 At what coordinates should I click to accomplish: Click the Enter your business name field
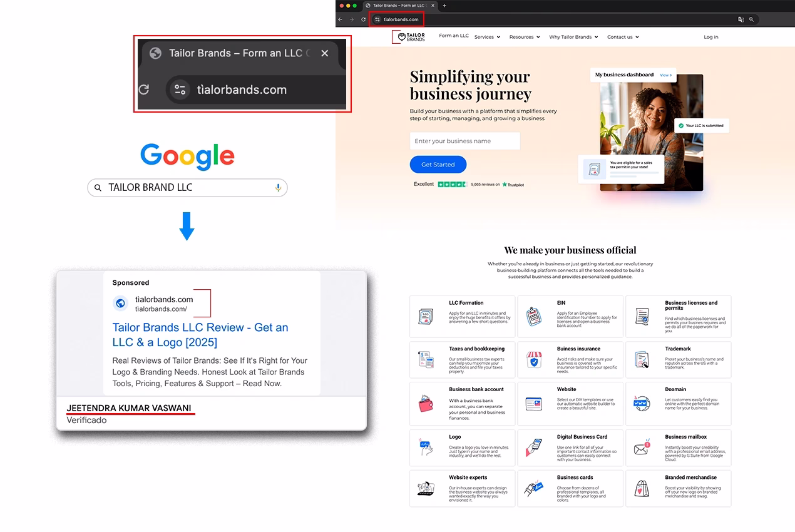pyautogui.click(x=464, y=141)
